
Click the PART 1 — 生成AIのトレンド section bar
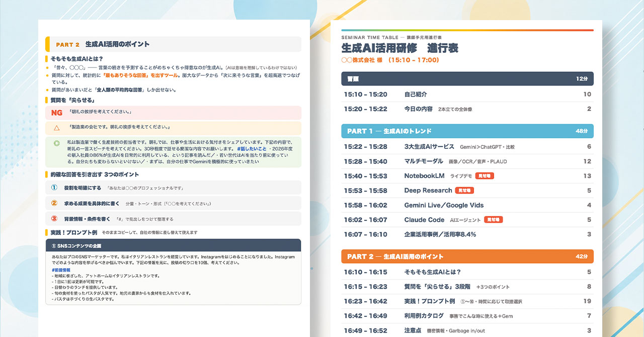pos(467,131)
